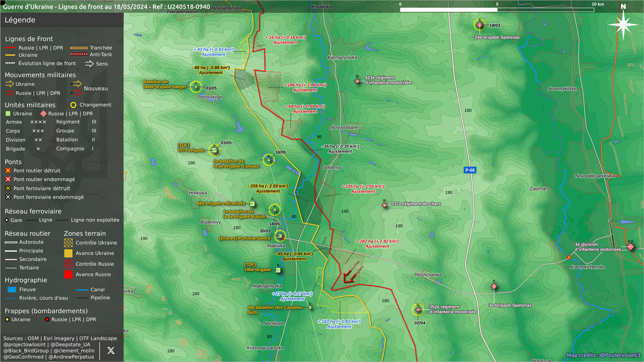
Task: Click the Makiivka town label
Action: click(x=276, y=246)
